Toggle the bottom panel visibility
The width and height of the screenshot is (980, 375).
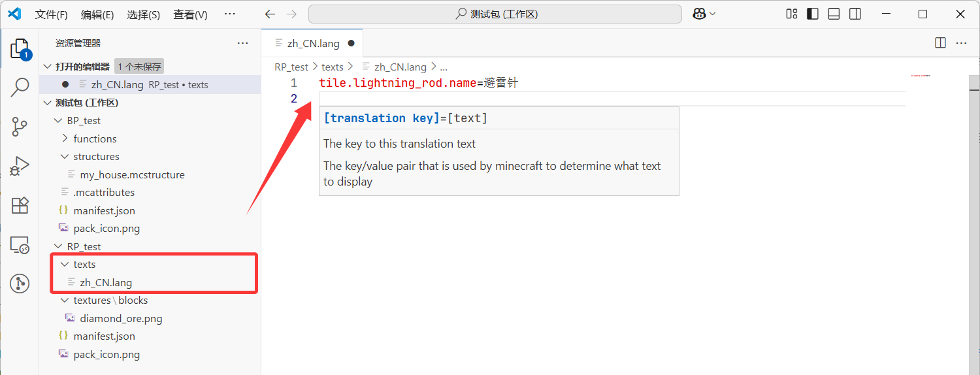(x=834, y=14)
